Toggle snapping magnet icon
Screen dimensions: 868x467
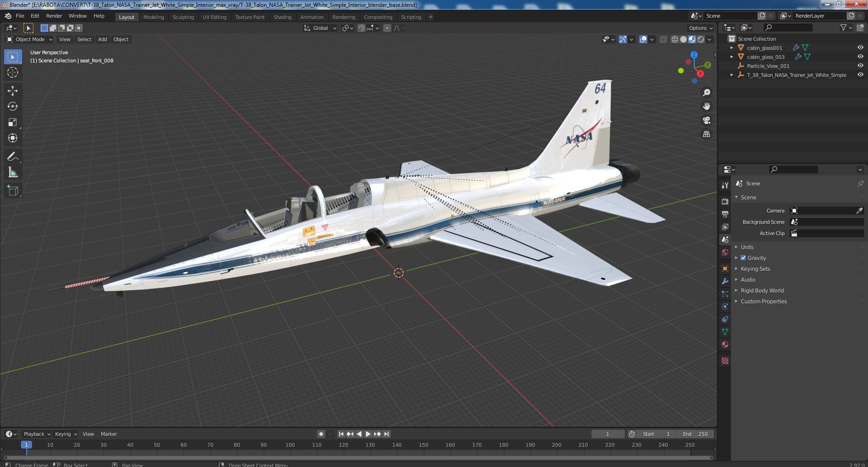361,28
